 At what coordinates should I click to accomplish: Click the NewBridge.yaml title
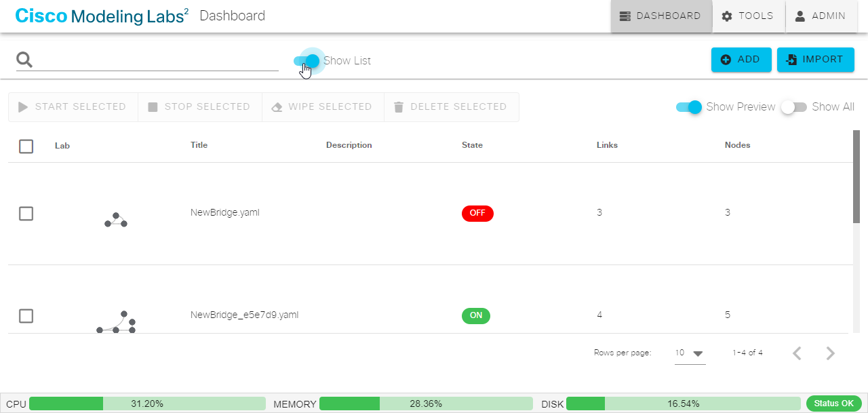tap(224, 213)
